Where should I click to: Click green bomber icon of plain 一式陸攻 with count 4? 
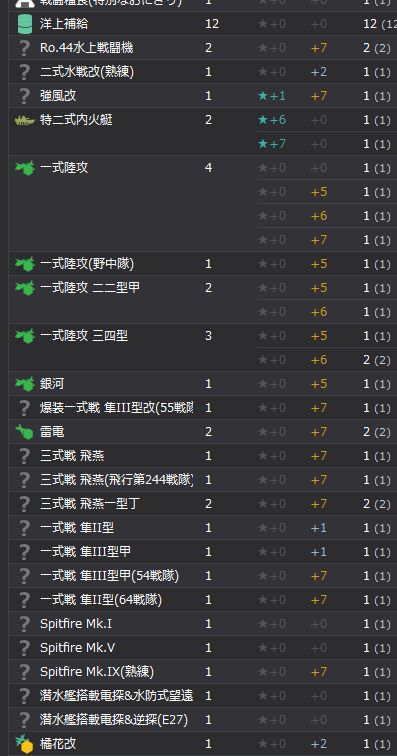(x=25, y=168)
